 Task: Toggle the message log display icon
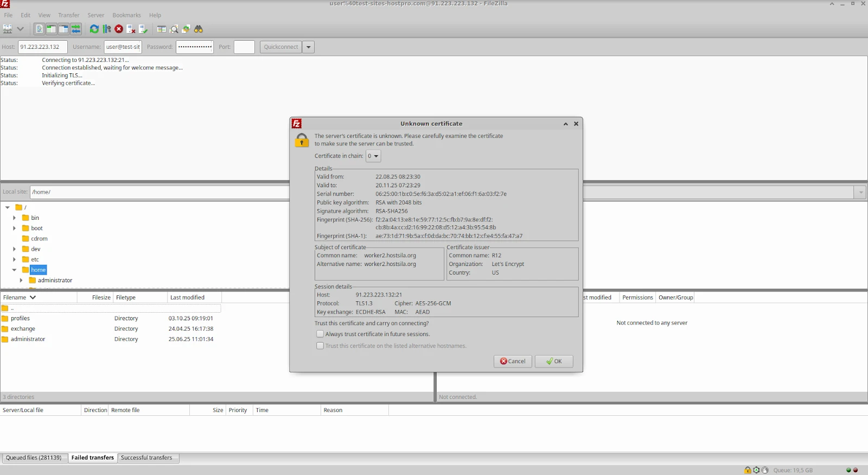click(40, 29)
